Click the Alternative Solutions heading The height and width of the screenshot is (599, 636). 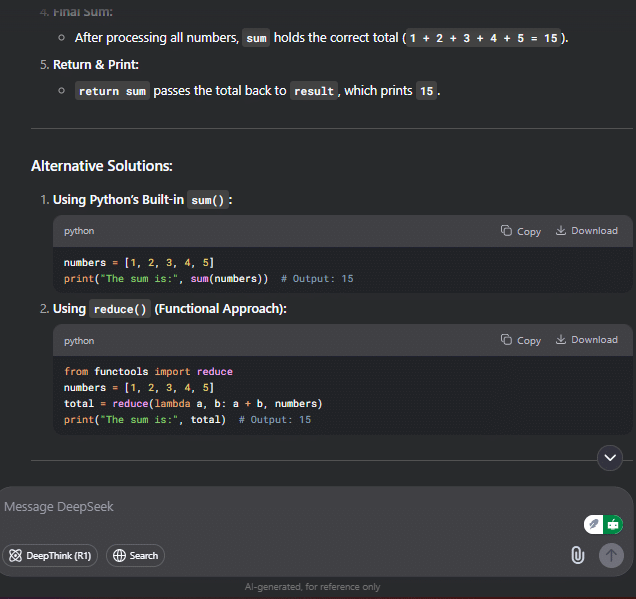[x=102, y=166]
